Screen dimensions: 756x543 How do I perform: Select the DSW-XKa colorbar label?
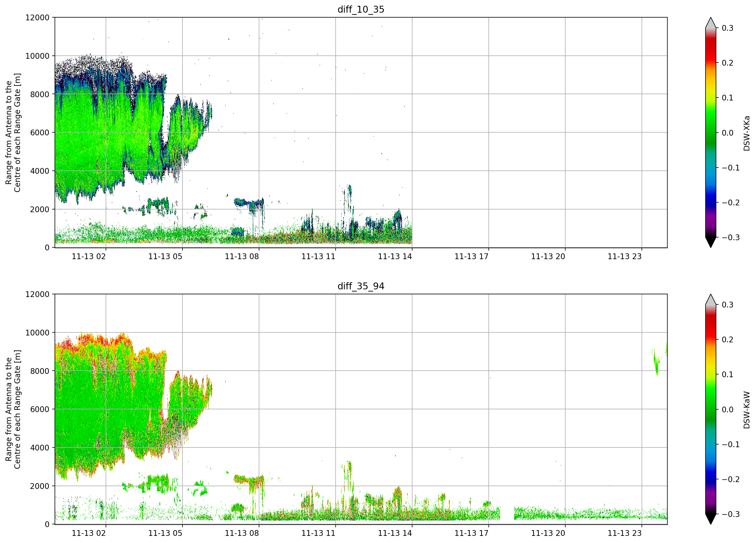pyautogui.click(x=746, y=133)
